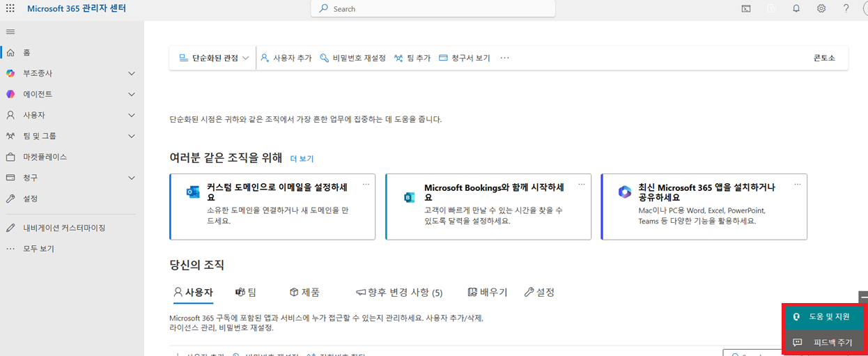Screen dimensions: 868x356
Task: Open ellipsis menu on Microsoft 365 apps card
Action: [798, 184]
